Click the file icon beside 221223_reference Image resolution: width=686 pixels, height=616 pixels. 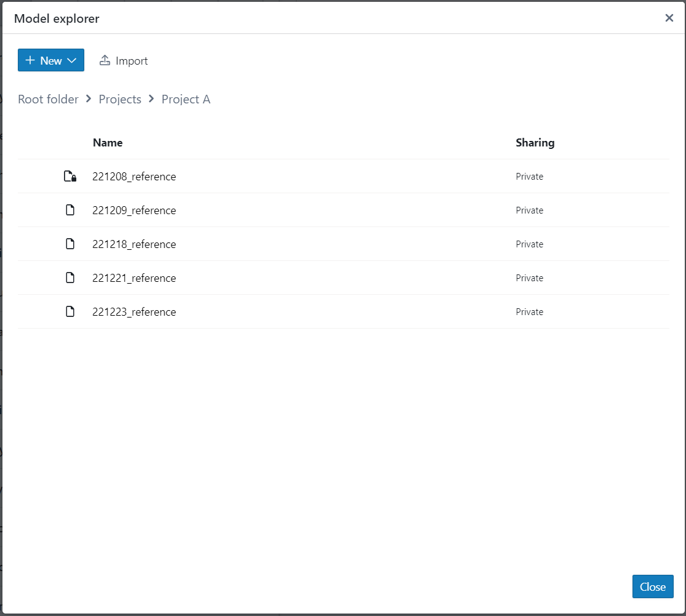coord(70,312)
